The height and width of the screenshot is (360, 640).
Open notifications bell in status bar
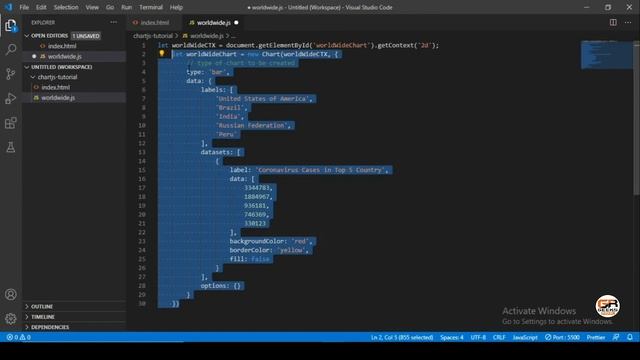click(630, 337)
